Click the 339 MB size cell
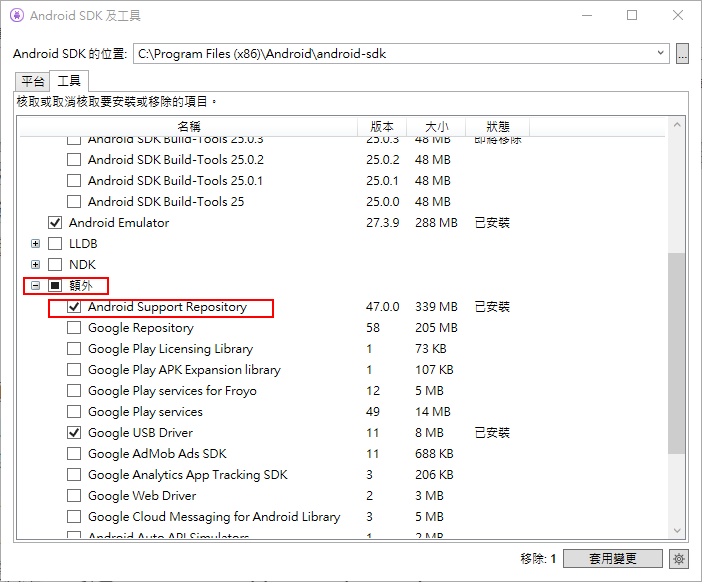Screen dimensions: 702x582 point(436,307)
